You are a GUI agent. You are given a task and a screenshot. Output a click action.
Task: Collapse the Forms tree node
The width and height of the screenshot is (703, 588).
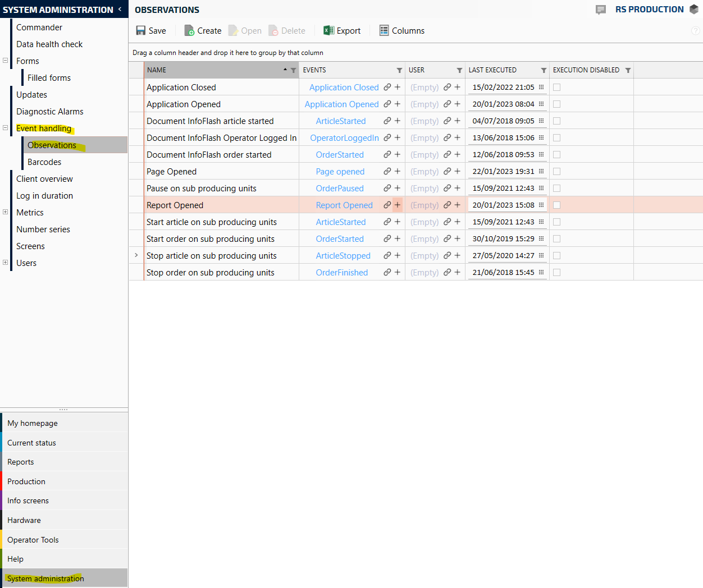(x=6, y=61)
